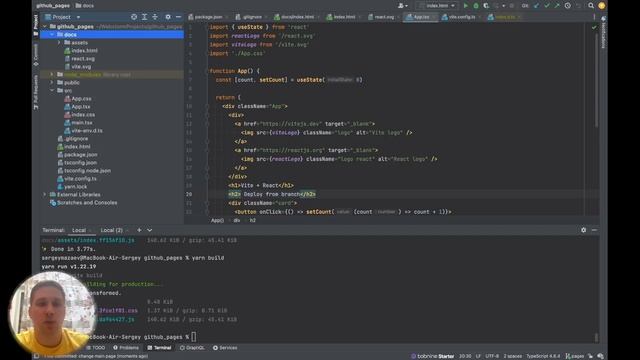The height and width of the screenshot is (360, 640).
Task: Change the LF line separator in the status bar
Action: point(478,356)
